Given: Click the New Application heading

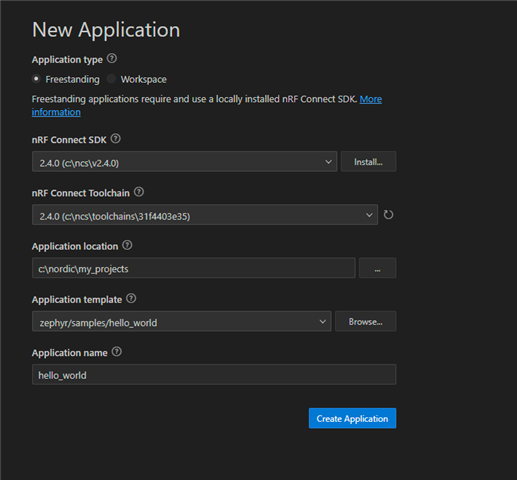Looking at the screenshot, I should point(106,30).
